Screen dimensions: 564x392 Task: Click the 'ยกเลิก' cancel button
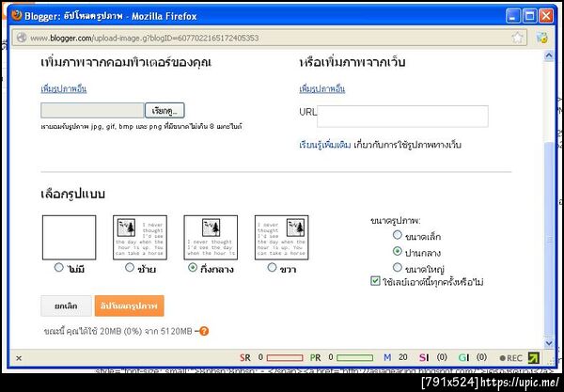(66, 306)
